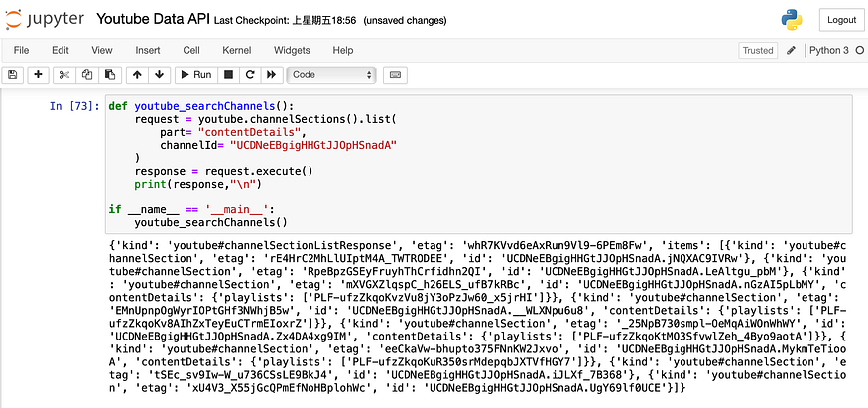This screenshot has height=408, width=868.
Task: Interrupt the kernel with stop icon
Action: click(228, 75)
